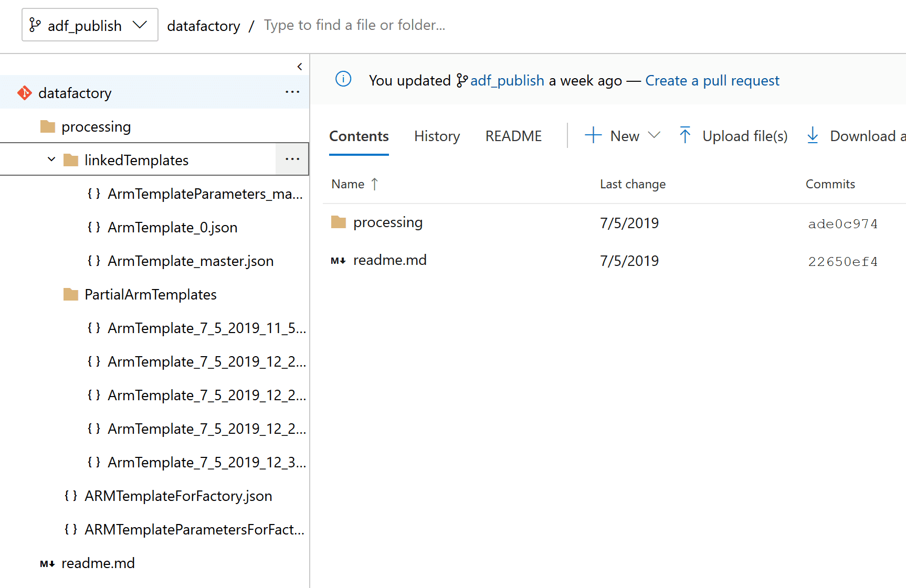The height and width of the screenshot is (588, 906).
Task: Collapse the file tree panel arrow
Action: click(x=300, y=67)
